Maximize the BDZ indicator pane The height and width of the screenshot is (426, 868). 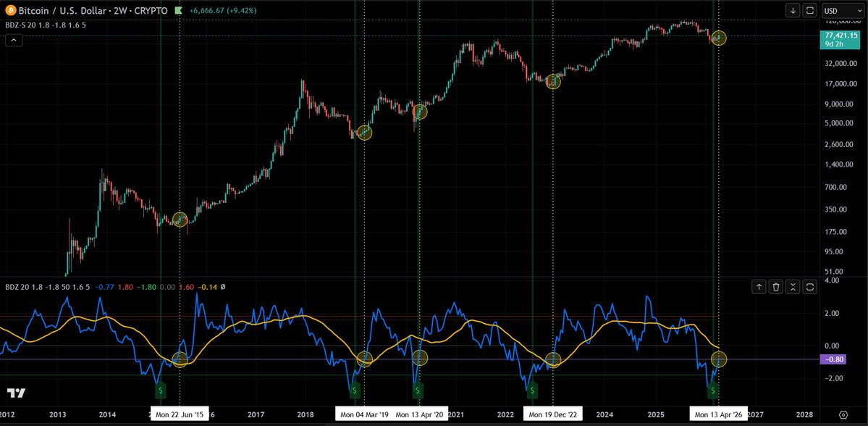(810, 286)
